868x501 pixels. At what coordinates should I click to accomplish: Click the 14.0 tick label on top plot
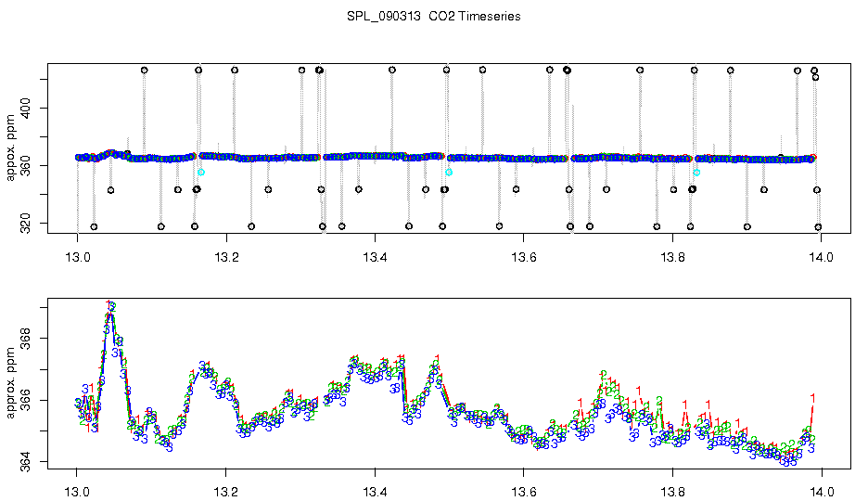click(x=821, y=257)
